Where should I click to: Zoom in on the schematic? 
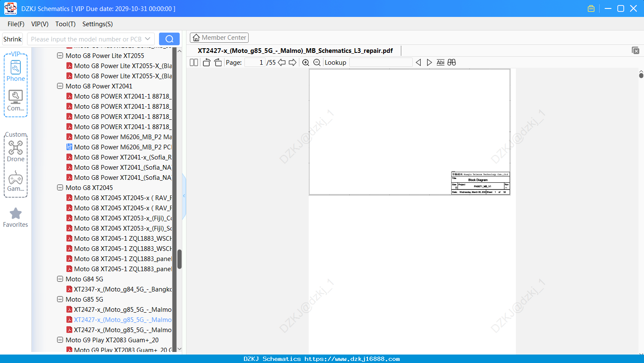click(x=306, y=63)
